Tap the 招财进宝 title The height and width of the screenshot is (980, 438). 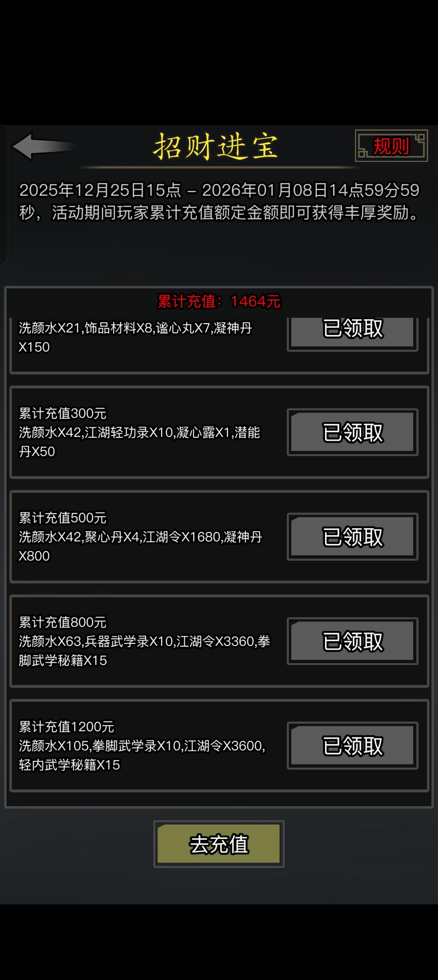click(215, 146)
